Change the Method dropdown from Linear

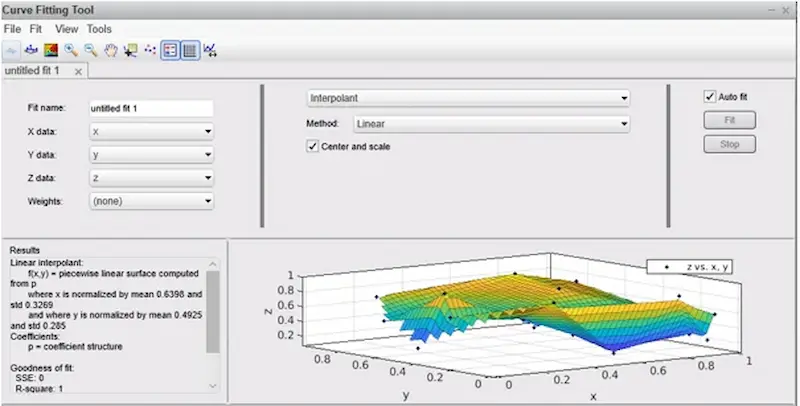pyautogui.click(x=492, y=123)
